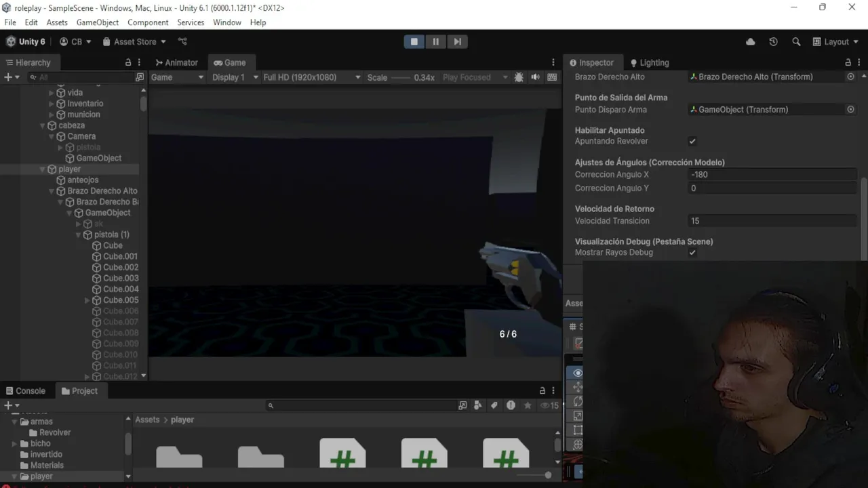Open the Display 1 dropdown
This screenshot has width=868, height=488.
click(x=235, y=77)
